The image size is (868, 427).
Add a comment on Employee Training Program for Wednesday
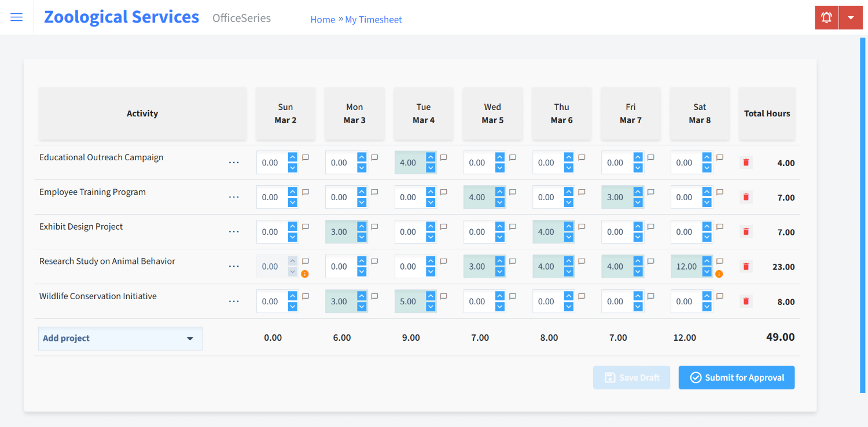point(512,192)
